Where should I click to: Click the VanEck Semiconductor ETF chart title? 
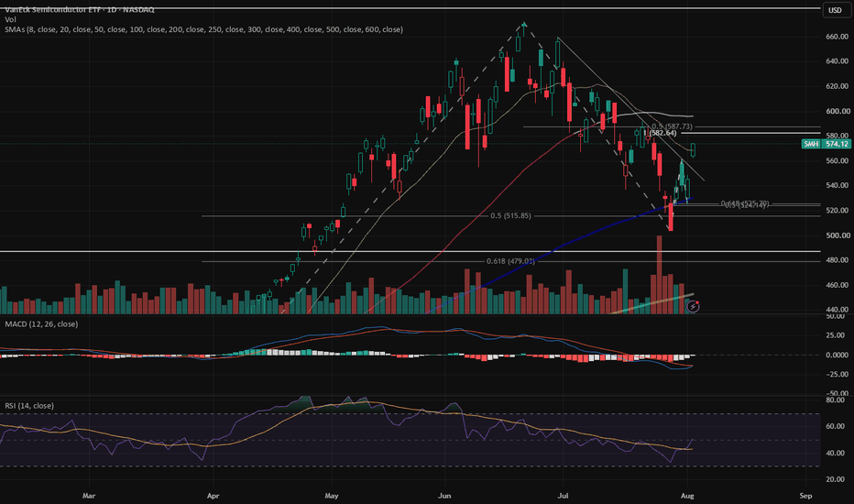coord(80,10)
